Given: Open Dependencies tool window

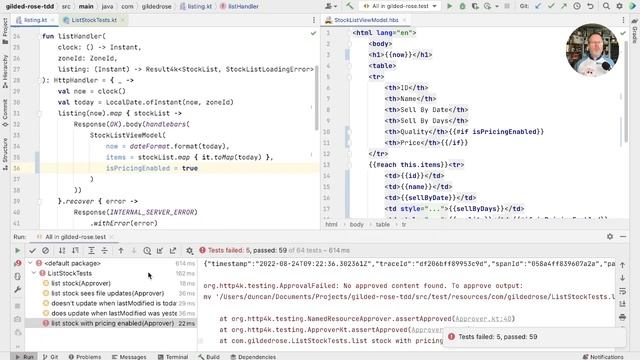Looking at the screenshot, I should click(x=253, y=357).
